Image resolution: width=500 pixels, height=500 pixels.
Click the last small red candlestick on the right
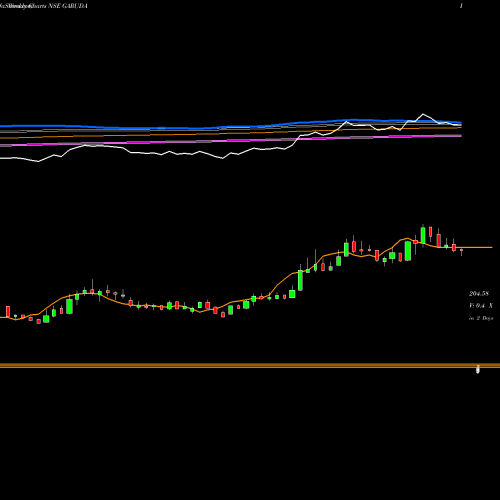click(x=461, y=250)
